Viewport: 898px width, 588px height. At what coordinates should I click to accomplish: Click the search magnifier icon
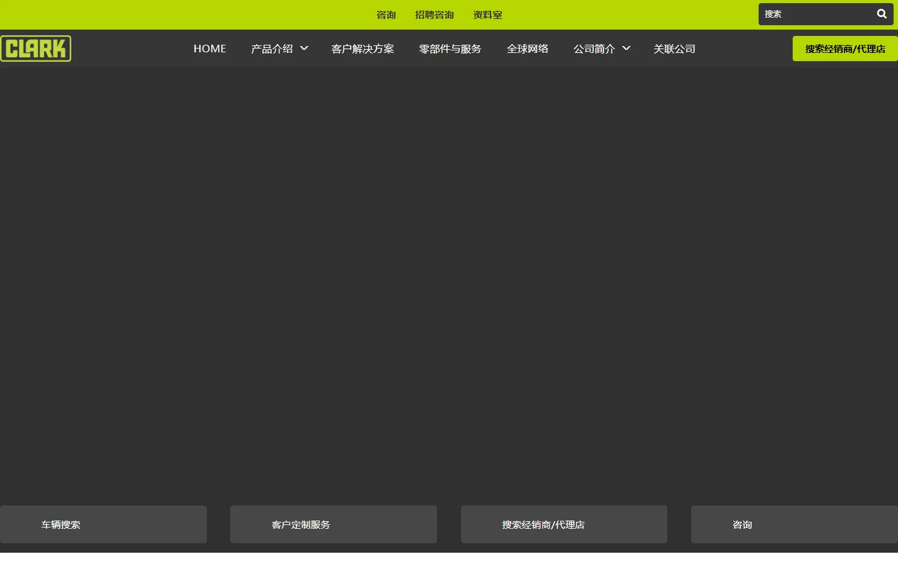[x=882, y=14]
